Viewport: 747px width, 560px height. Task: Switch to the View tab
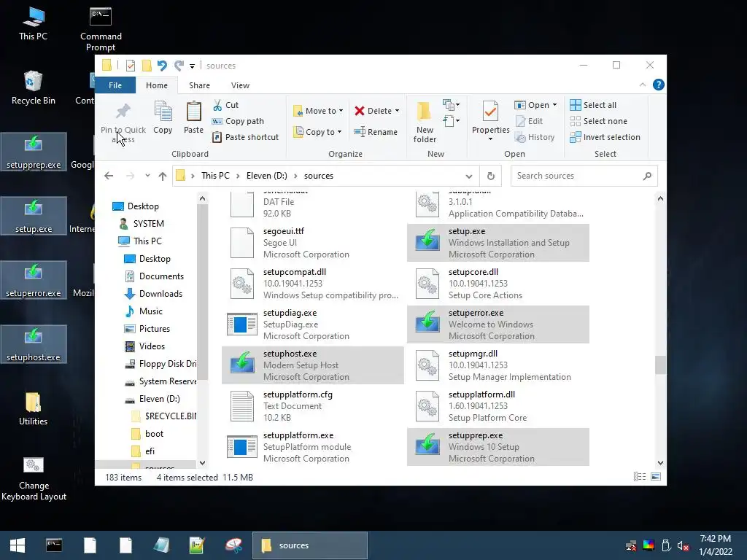[x=240, y=85]
